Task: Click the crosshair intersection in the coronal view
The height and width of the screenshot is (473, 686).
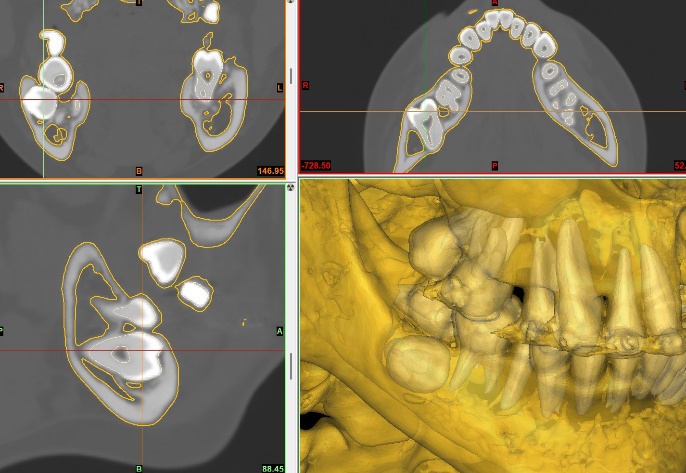Action: (x=43, y=100)
